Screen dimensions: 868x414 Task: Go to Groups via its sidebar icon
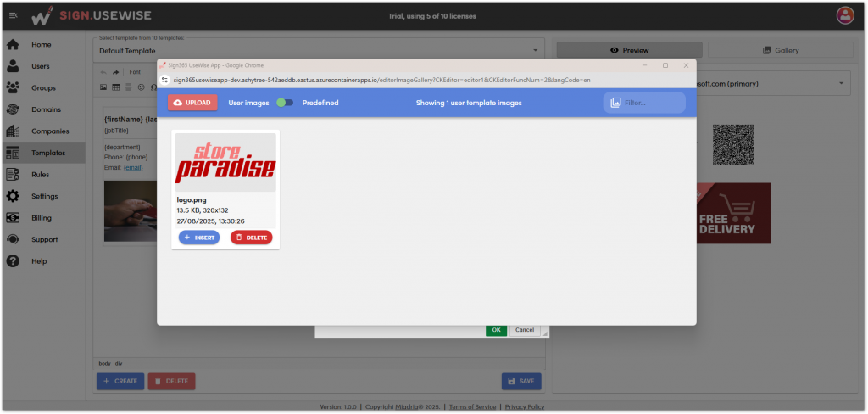[13, 87]
